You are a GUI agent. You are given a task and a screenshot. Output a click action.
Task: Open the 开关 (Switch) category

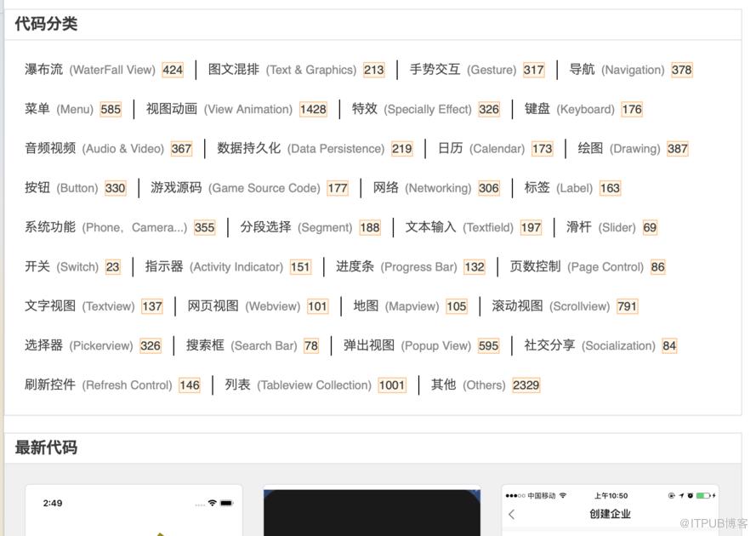coord(61,267)
